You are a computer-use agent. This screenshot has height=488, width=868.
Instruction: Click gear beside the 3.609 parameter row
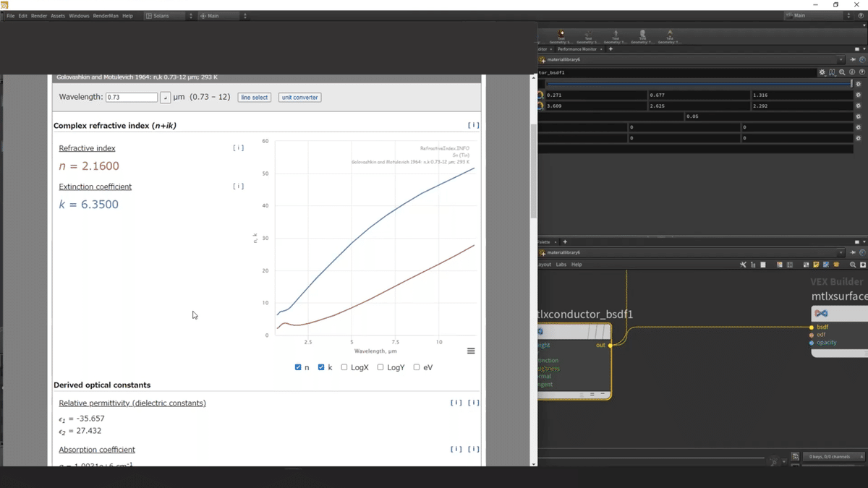tap(859, 106)
